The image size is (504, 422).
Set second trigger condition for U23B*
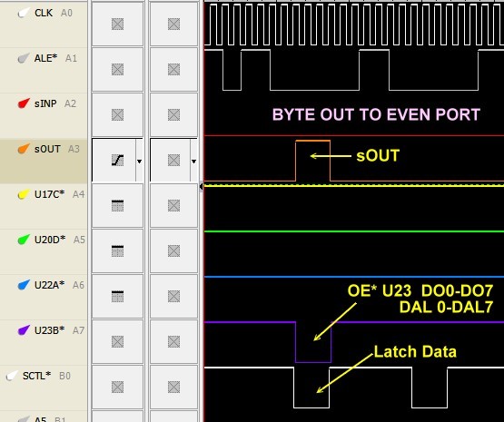pos(173,342)
